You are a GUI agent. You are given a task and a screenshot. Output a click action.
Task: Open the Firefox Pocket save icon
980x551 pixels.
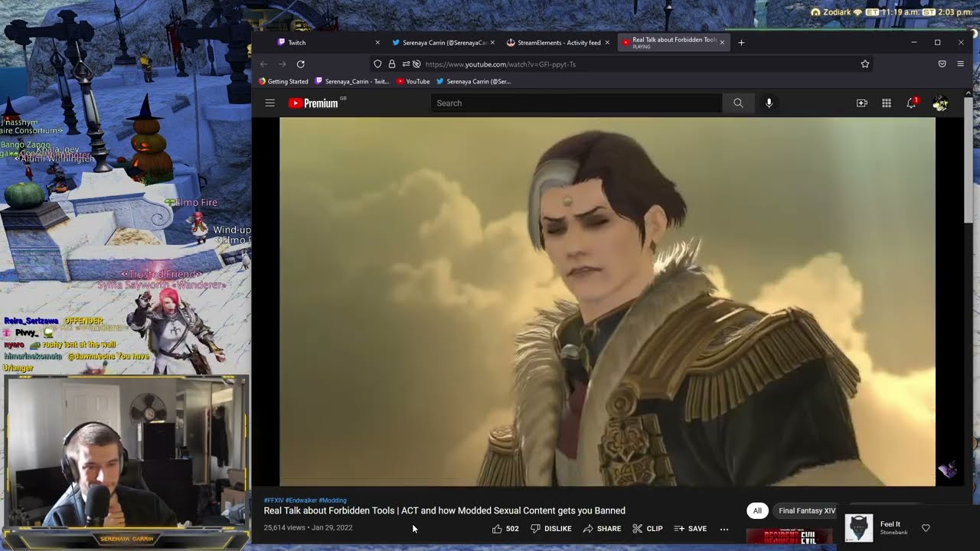(942, 64)
